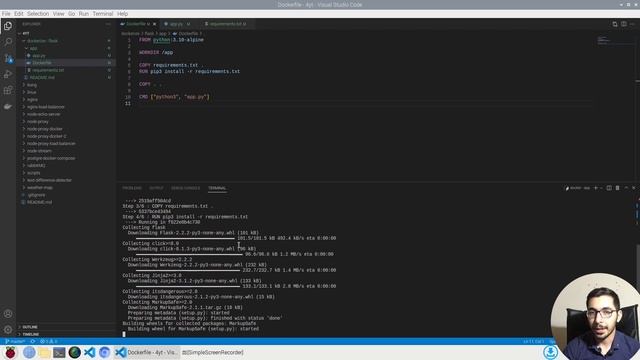Open the web browser globe icon in taskbar

(29, 352)
